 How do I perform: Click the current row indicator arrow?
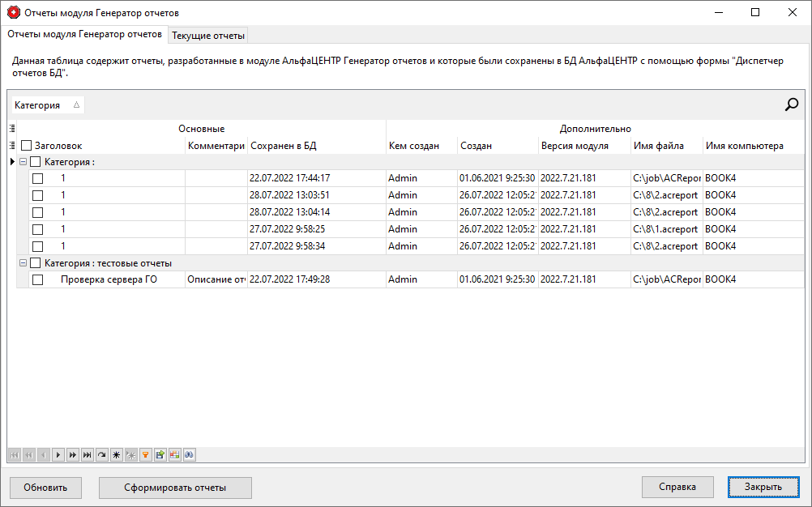12,162
